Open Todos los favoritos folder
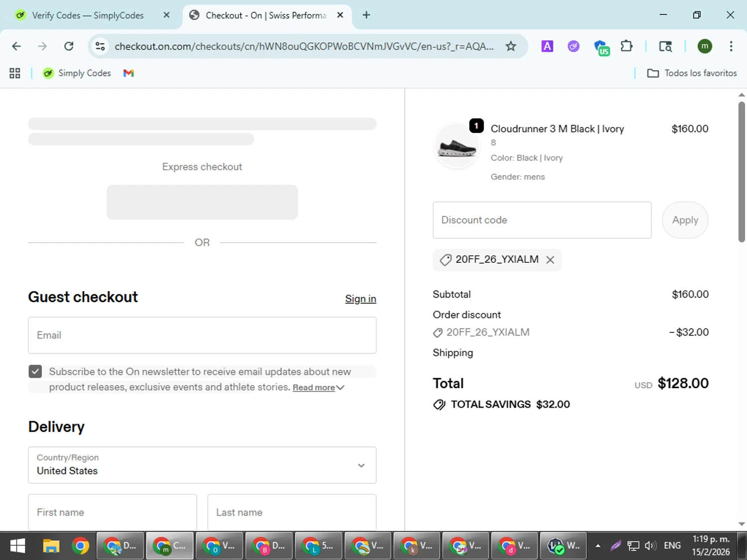747x560 pixels. click(692, 73)
